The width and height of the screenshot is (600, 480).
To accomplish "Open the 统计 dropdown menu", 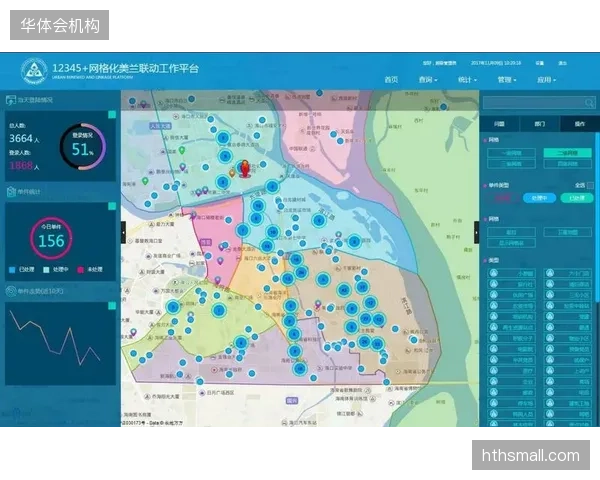I will tap(467, 80).
